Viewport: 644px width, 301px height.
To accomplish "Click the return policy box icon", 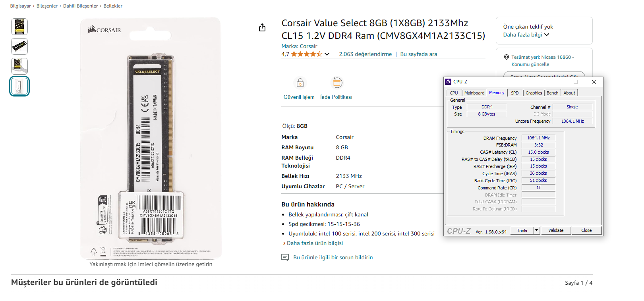I will click(337, 83).
